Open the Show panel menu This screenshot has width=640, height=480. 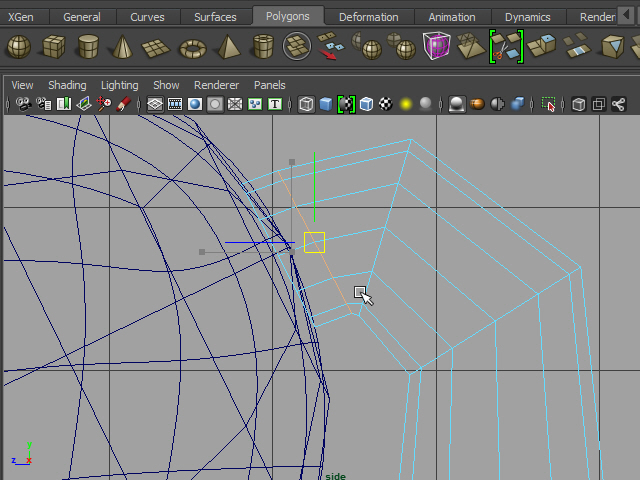click(x=166, y=85)
